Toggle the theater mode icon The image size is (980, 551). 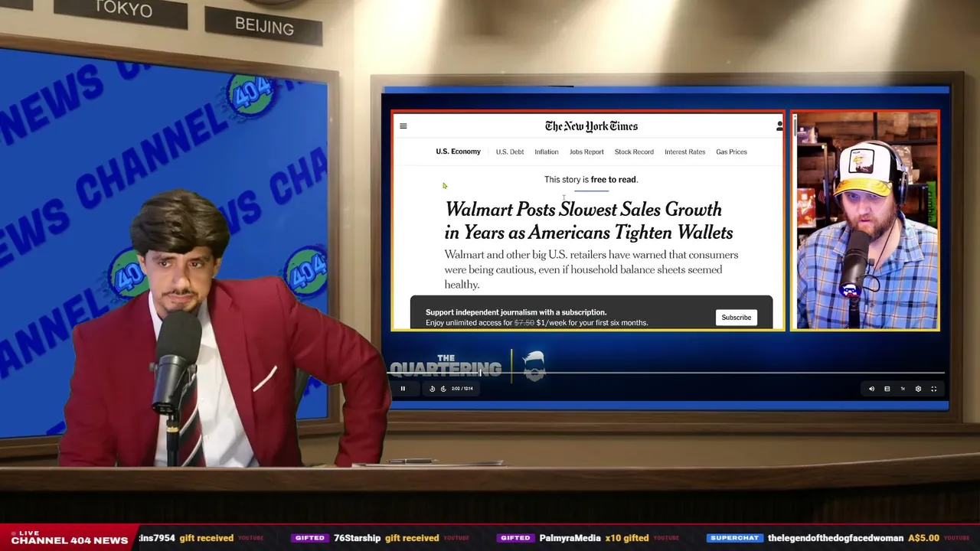(x=887, y=389)
